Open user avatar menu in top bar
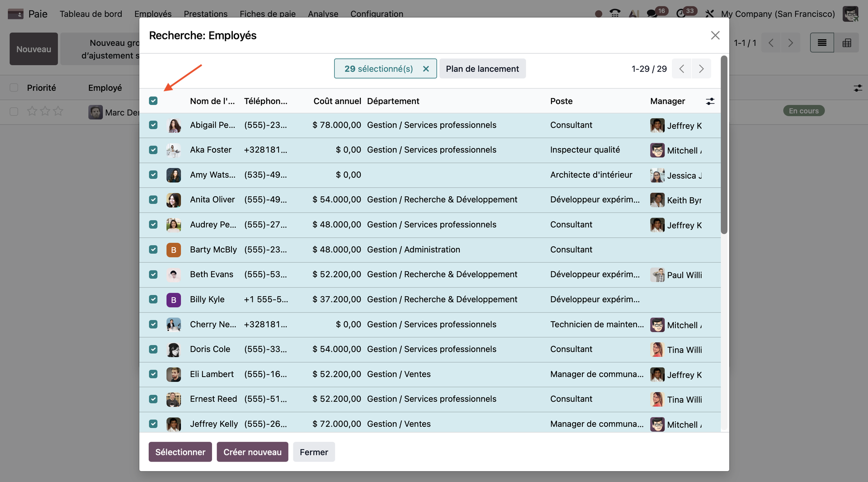 click(x=850, y=14)
